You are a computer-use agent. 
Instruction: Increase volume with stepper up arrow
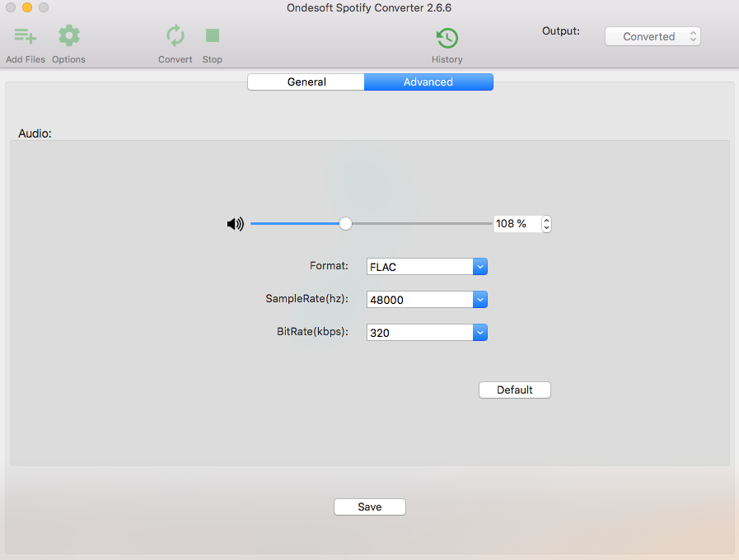[x=546, y=220]
